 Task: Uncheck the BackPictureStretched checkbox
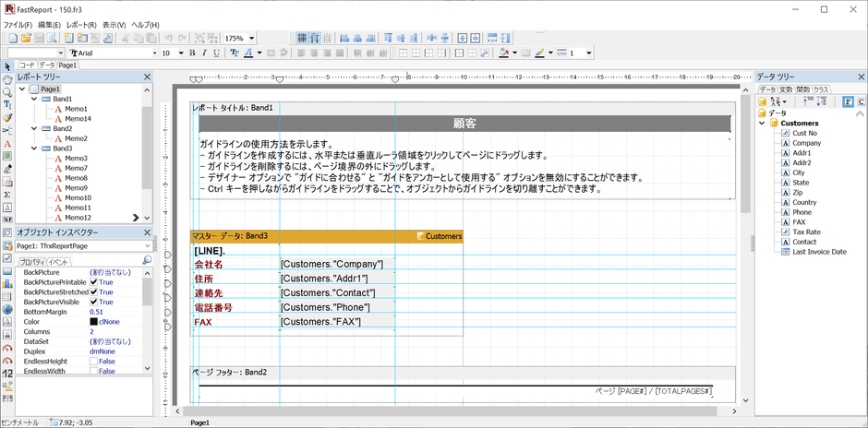pyautogui.click(x=94, y=292)
